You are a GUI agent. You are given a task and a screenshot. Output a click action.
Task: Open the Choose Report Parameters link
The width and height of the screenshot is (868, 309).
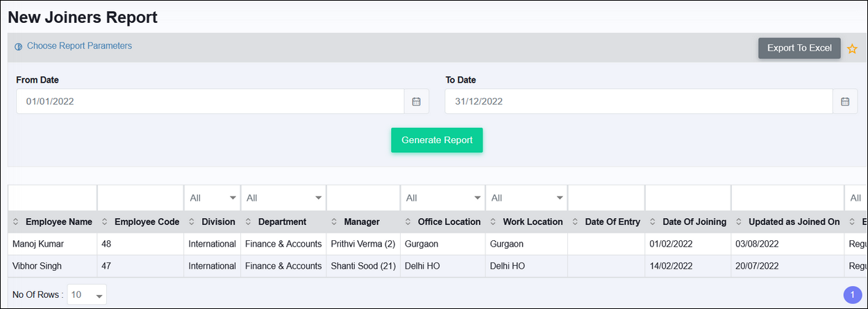point(79,46)
